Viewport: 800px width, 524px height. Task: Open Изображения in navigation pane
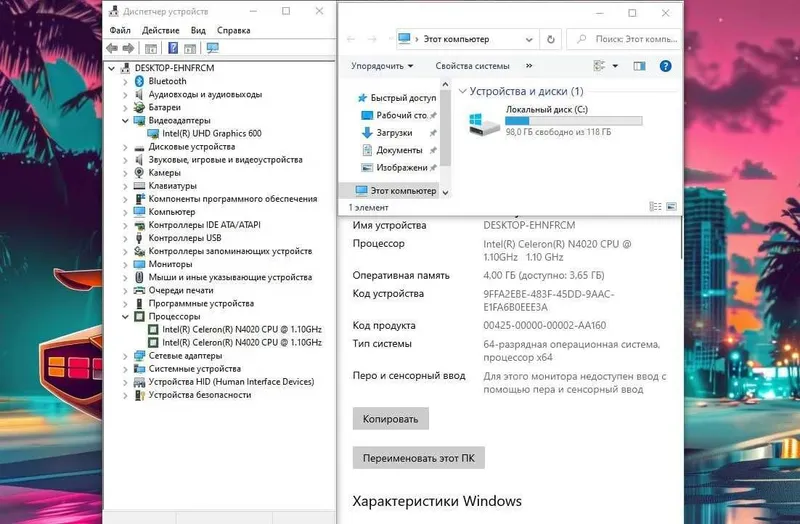click(x=399, y=167)
